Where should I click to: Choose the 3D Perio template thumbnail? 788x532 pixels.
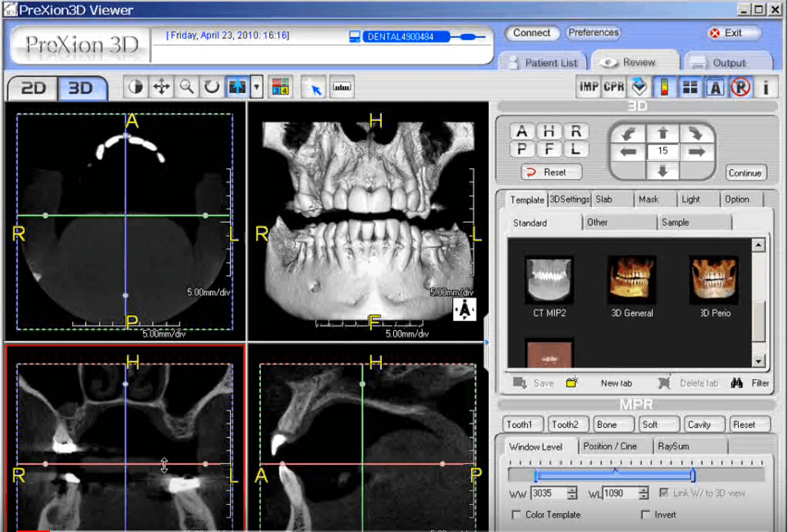click(x=715, y=280)
